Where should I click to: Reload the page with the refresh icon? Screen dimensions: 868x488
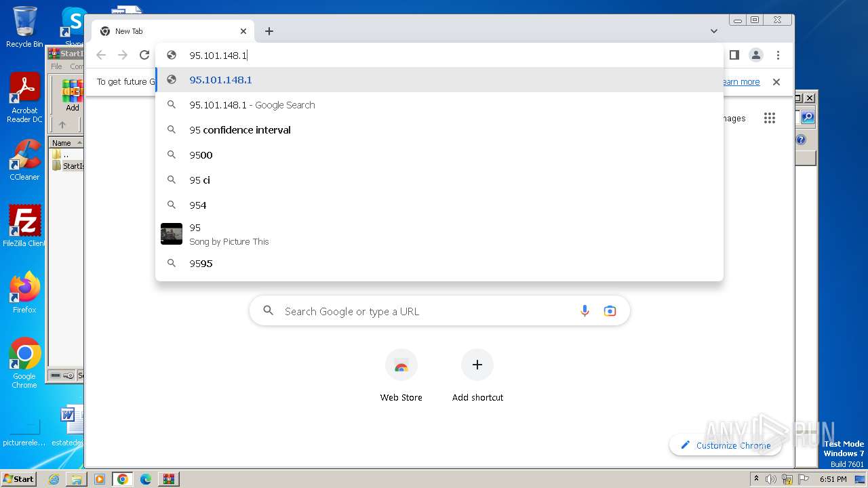point(144,55)
